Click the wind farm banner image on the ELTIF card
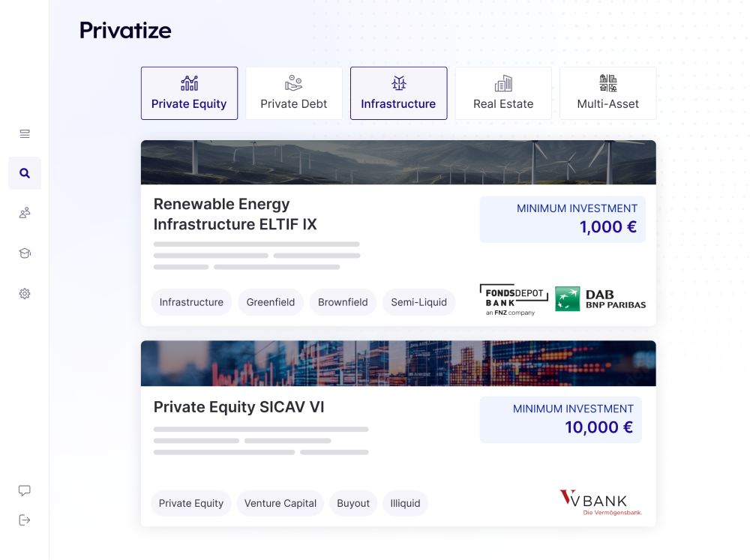This screenshot has width=750, height=560. point(398,162)
